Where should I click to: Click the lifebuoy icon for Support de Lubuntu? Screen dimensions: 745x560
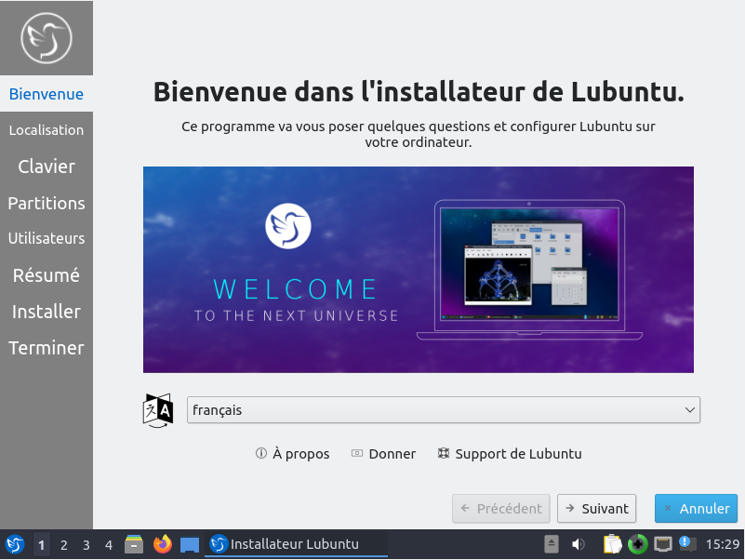(x=444, y=453)
